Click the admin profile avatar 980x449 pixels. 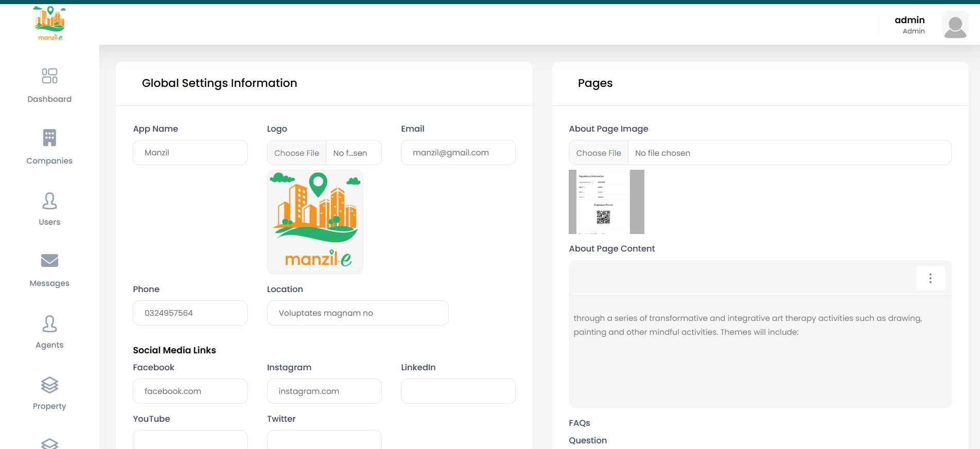click(955, 25)
